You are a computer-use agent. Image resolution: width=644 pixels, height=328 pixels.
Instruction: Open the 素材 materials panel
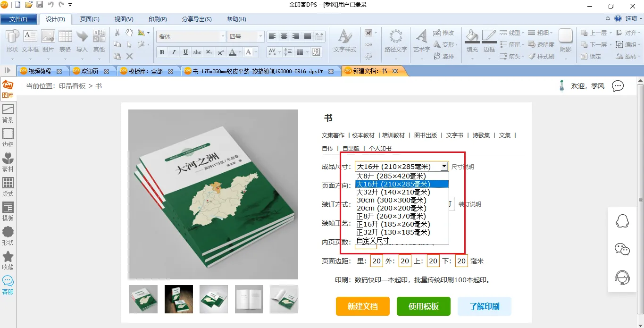(x=8, y=163)
